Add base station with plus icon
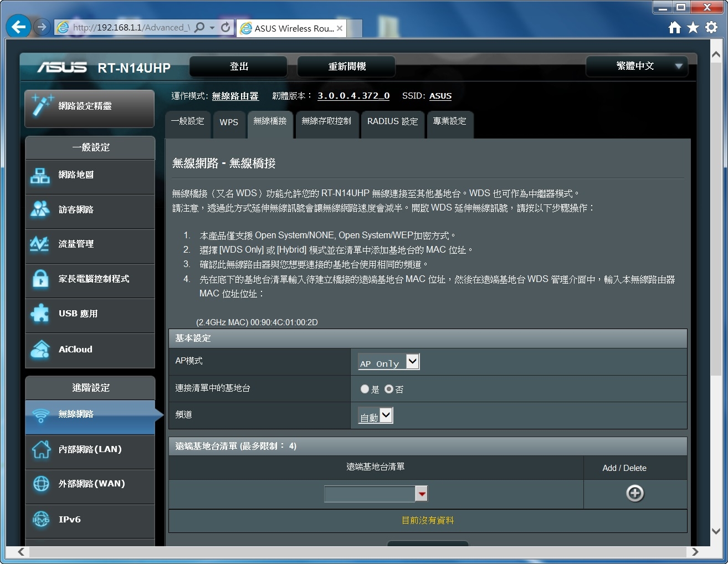This screenshot has height=564, width=728. pyautogui.click(x=635, y=493)
